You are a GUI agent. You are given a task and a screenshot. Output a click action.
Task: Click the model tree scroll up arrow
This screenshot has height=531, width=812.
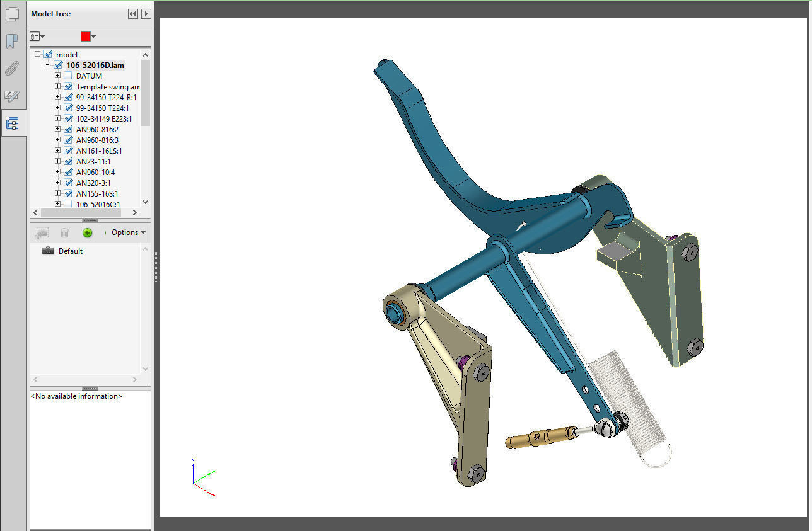146,54
